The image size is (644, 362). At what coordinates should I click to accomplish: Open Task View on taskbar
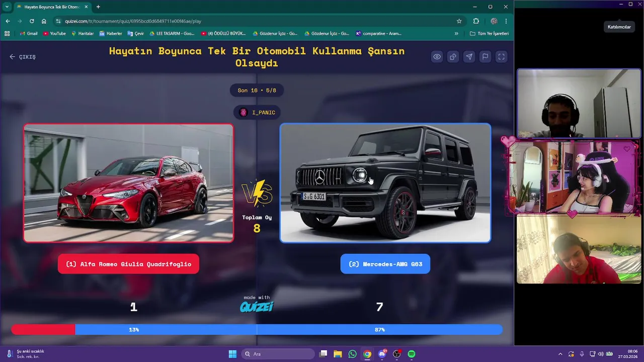pyautogui.click(x=324, y=354)
